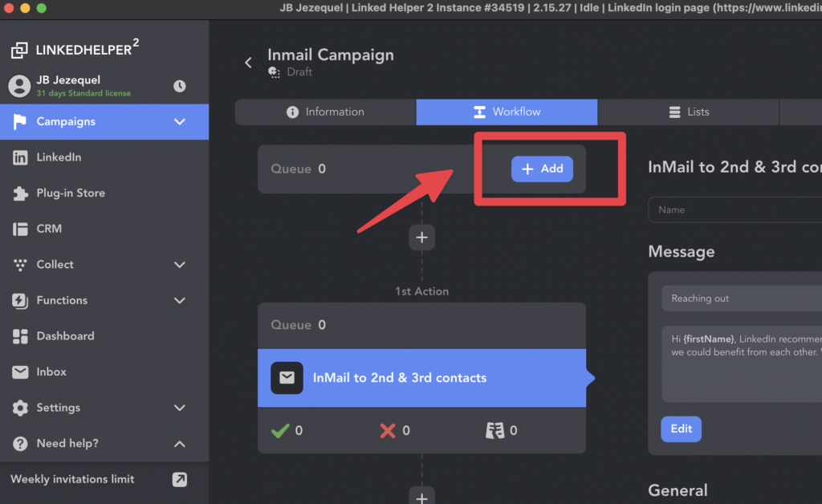Screen dimensions: 822x504
Task: Select the Workflow tab
Action: (507, 112)
